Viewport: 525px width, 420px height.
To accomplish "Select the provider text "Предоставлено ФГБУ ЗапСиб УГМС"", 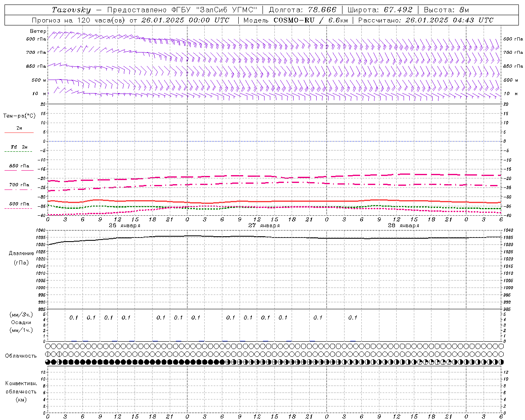I will (182, 10).
